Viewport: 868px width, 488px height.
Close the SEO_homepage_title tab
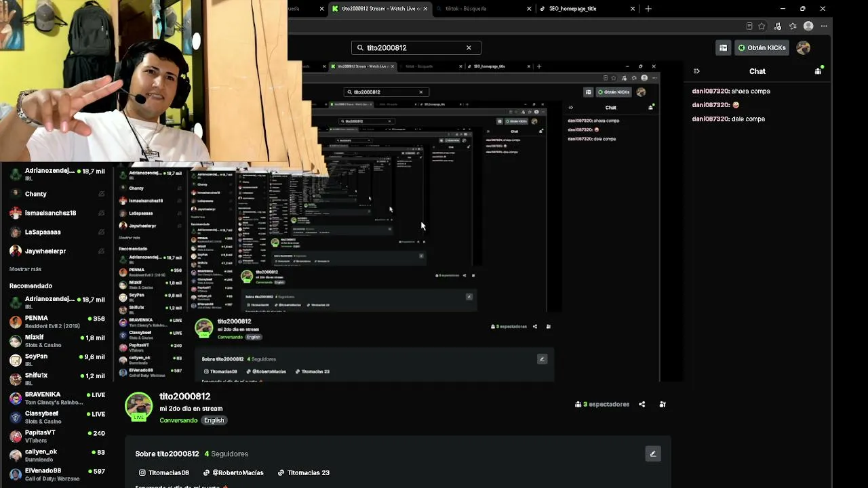633,9
